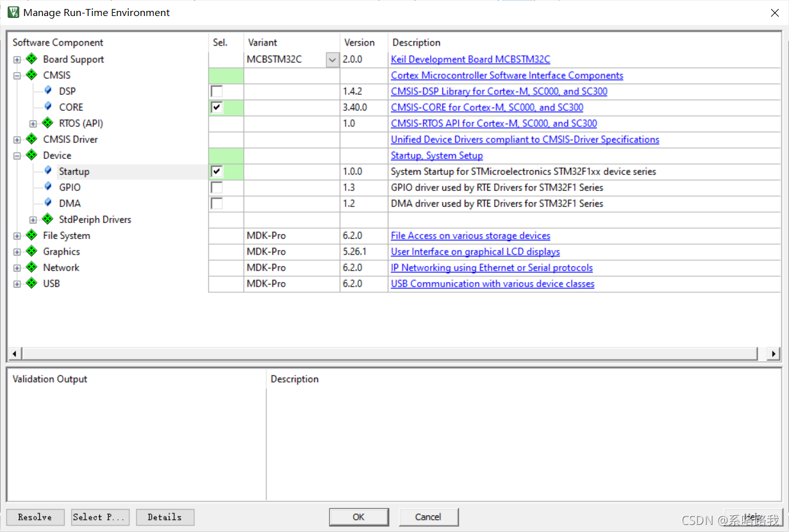Expand the Network tree node
Viewport: 789px width, 532px height.
pos(17,268)
